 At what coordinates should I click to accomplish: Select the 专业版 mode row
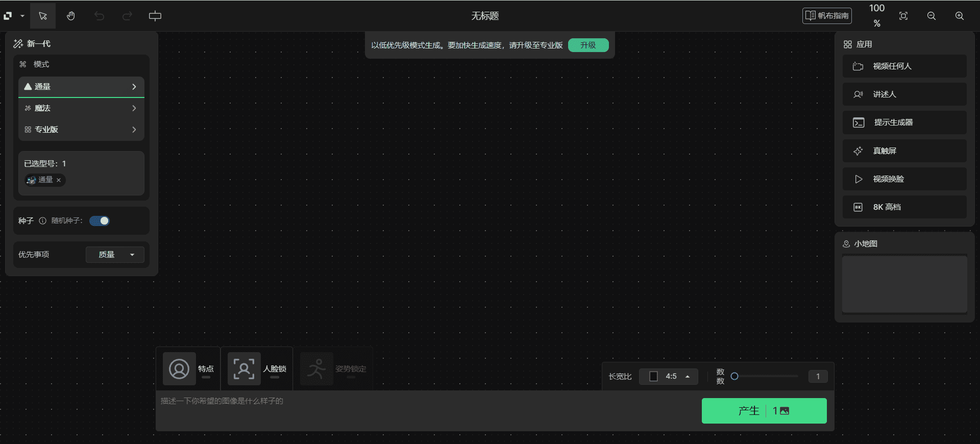point(81,130)
